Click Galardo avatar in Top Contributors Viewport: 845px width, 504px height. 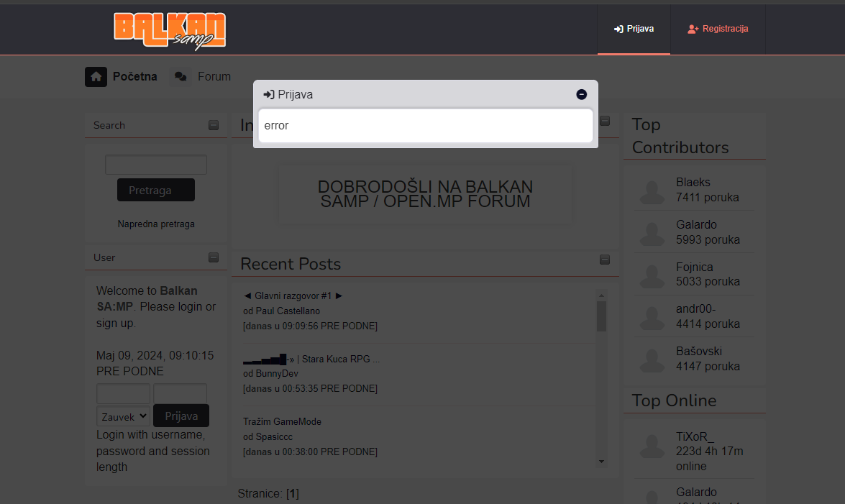point(652,234)
